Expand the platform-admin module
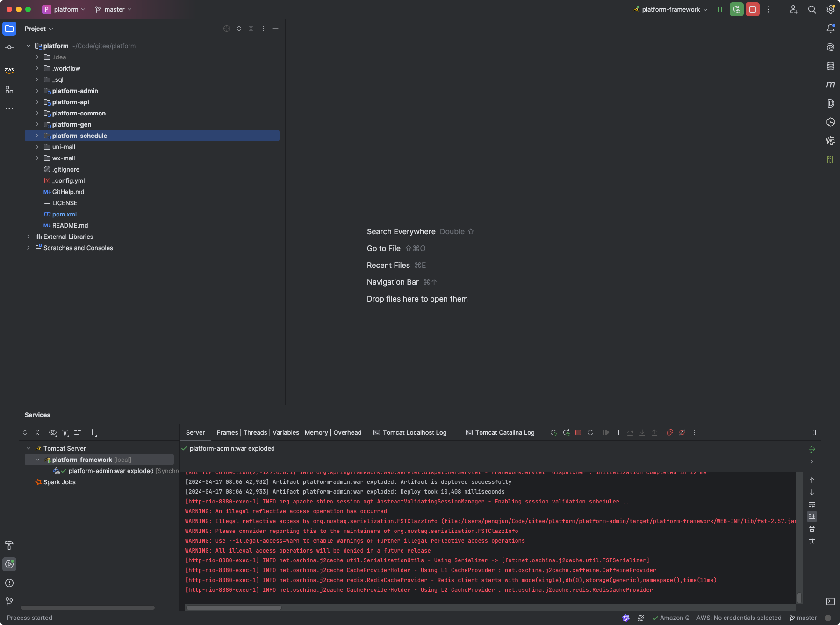The width and height of the screenshot is (840, 625). 37,91
